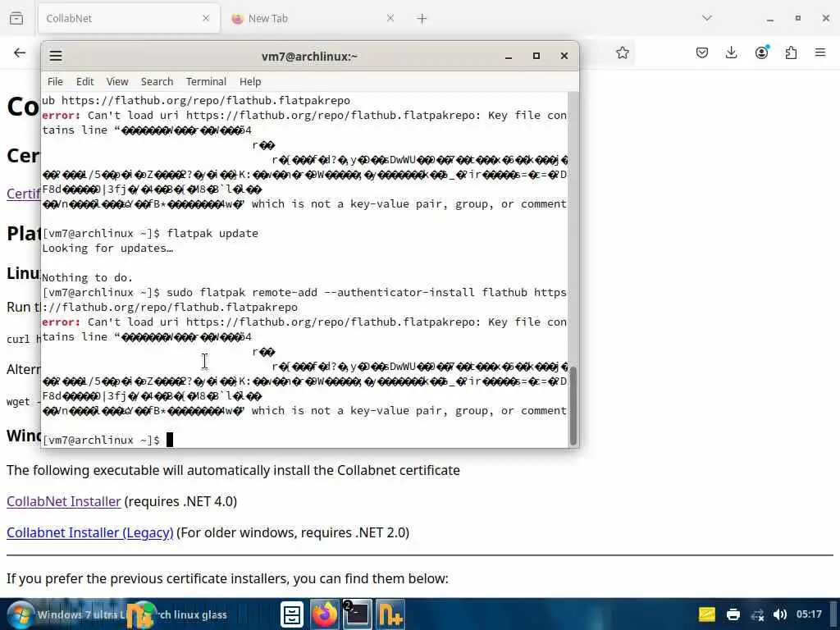Open the Edit menu in terminal
This screenshot has width=840, height=630.
pos(84,81)
